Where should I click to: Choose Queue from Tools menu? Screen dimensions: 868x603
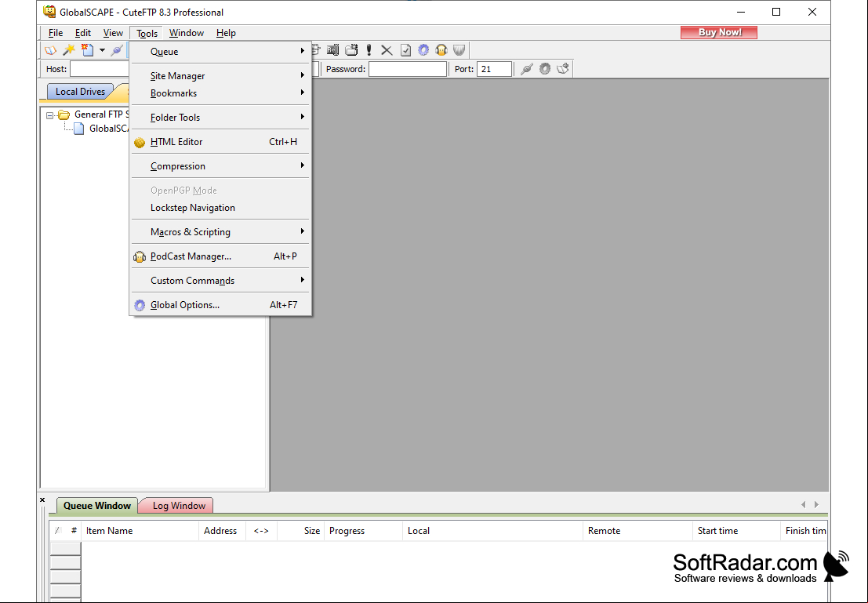[x=220, y=52]
